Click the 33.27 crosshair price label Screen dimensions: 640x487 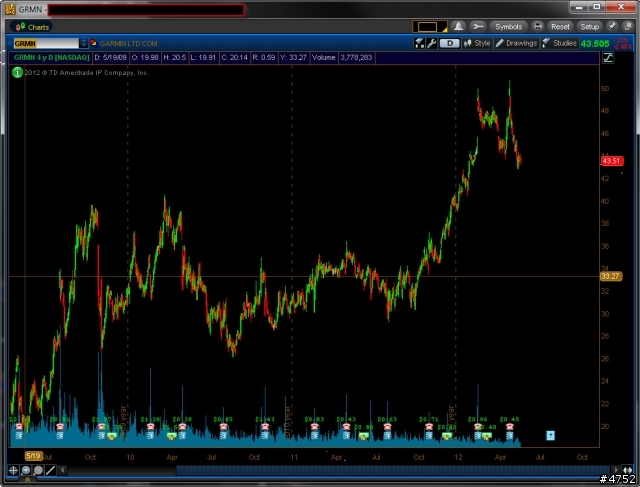(x=611, y=276)
